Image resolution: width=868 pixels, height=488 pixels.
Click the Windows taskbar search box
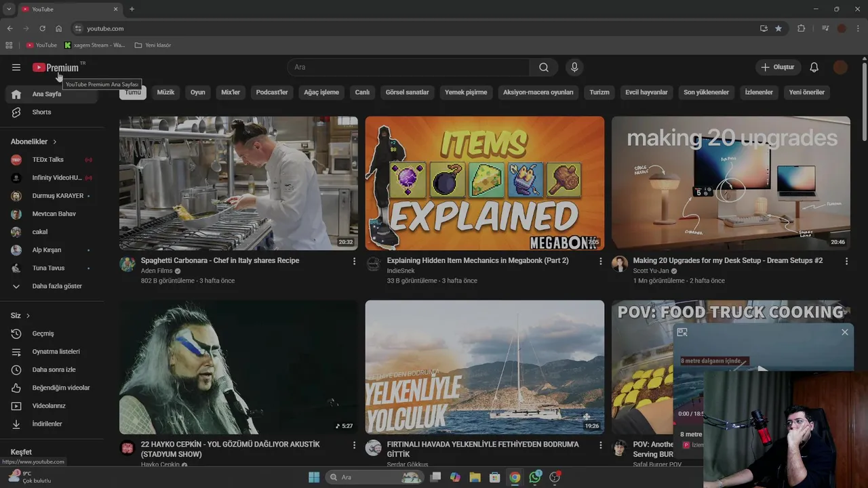click(x=374, y=477)
